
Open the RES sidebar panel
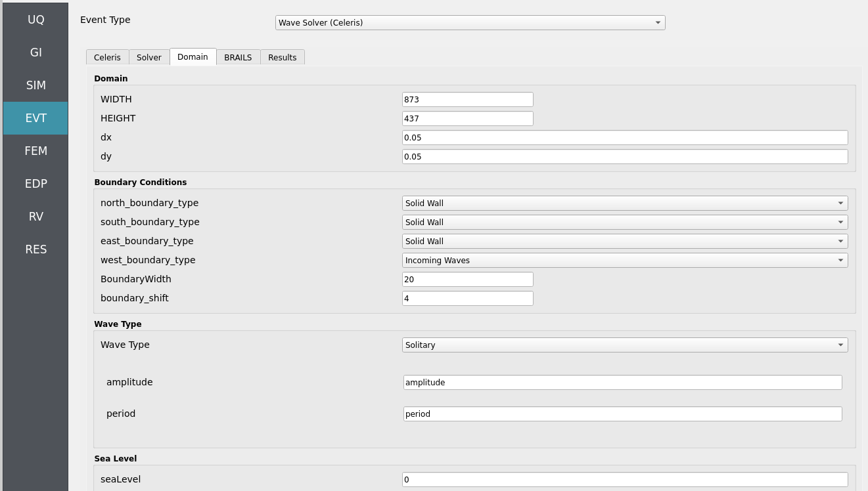[35, 249]
